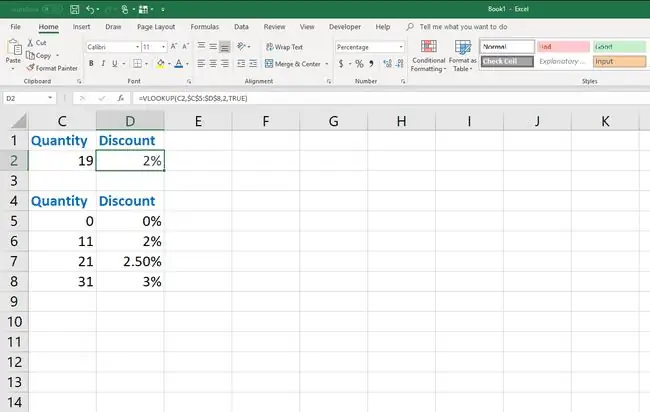Expand the fill color options arrow
650x412 pixels.
[169, 64]
